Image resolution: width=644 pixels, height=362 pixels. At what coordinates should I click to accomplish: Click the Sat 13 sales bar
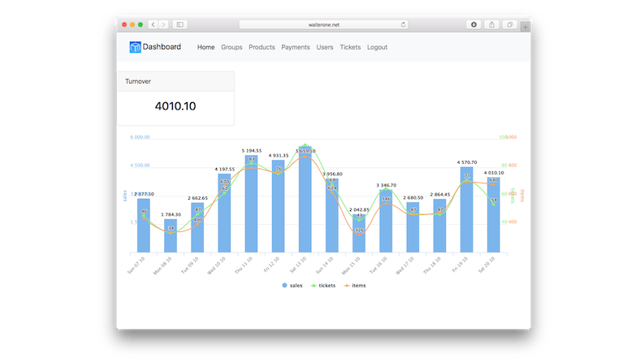point(305,203)
